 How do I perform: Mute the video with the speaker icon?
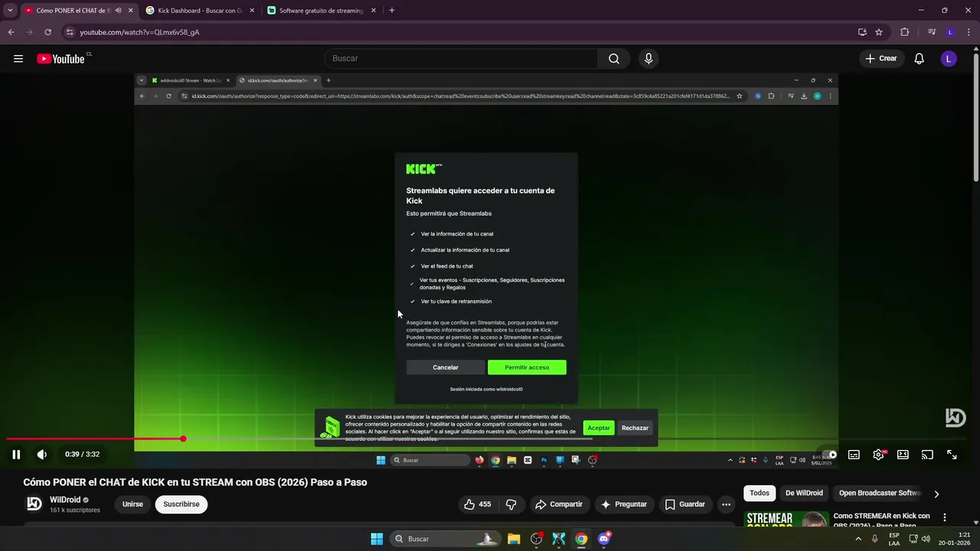coord(42,455)
